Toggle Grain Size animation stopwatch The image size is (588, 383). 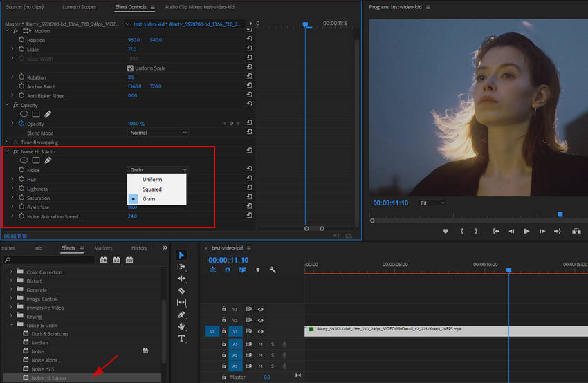pos(21,207)
